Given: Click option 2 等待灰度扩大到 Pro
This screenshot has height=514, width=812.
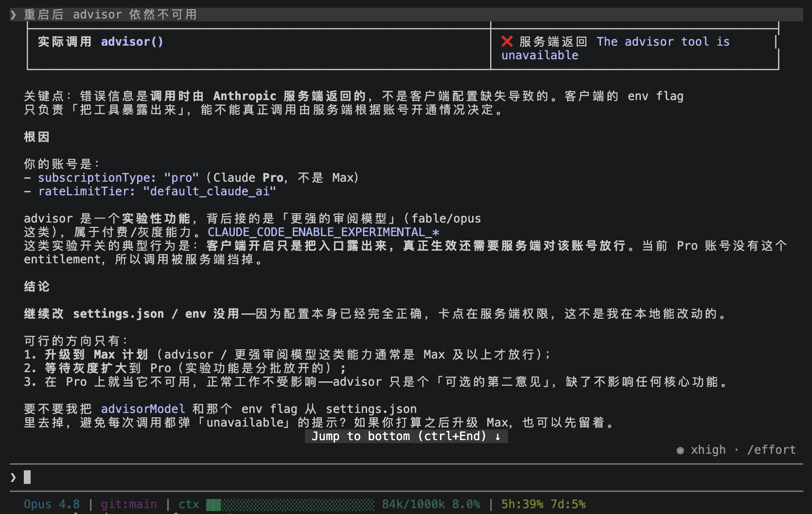Looking at the screenshot, I should pyautogui.click(x=108, y=368).
